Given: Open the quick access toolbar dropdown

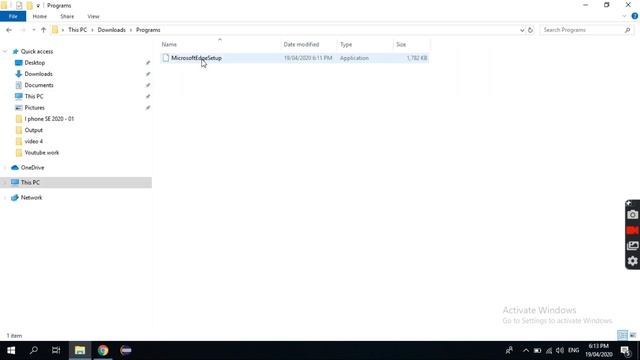Looking at the screenshot, I should [38, 6].
